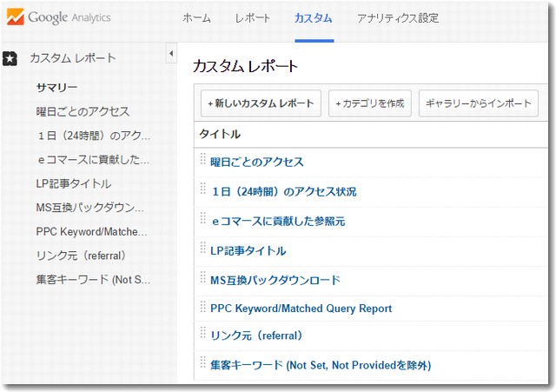Viewport: 556px width, 392px height.
Task: Select 曜日ごとのアクセス in the left sidebar
Action: coord(83,112)
